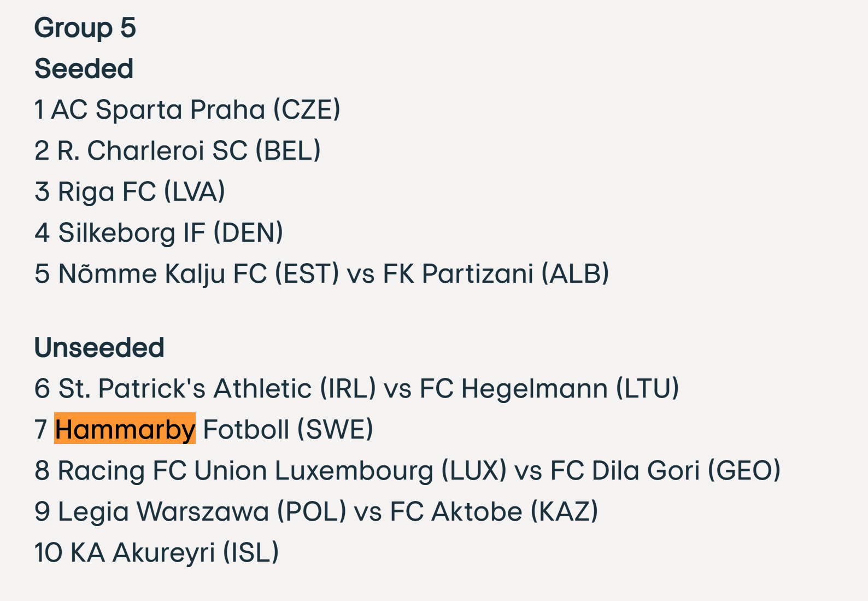Click the Group 5 heading
The height and width of the screenshot is (601, 868).
click(x=85, y=28)
